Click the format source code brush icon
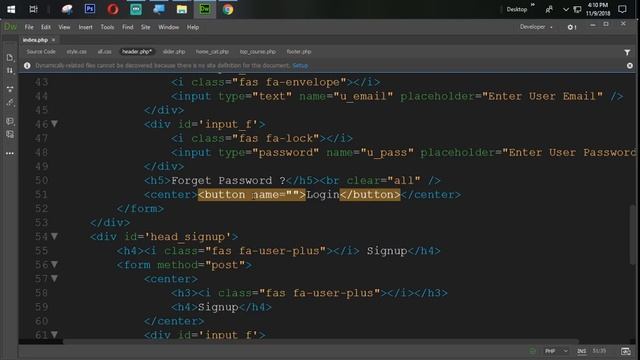The image size is (640, 360). [10, 103]
